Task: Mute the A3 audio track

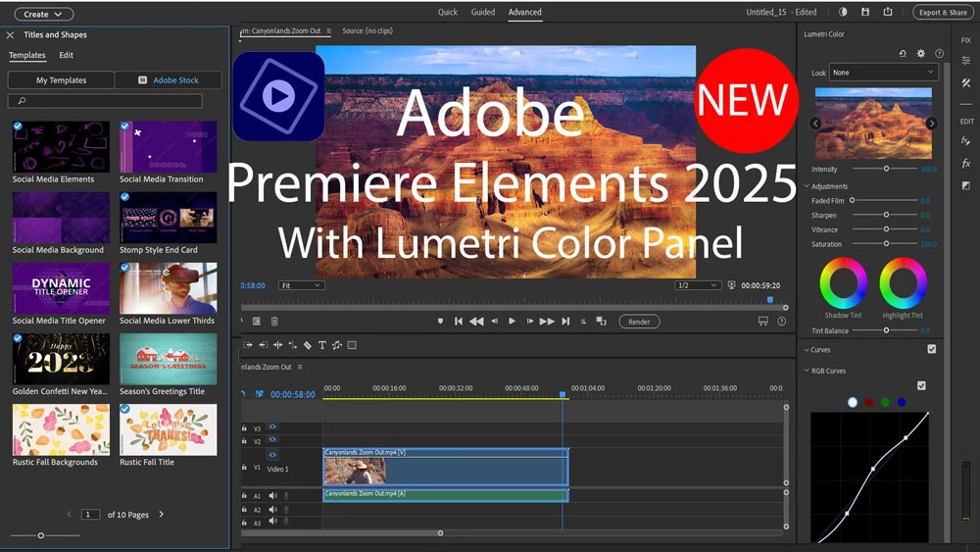Action: pyautogui.click(x=272, y=521)
